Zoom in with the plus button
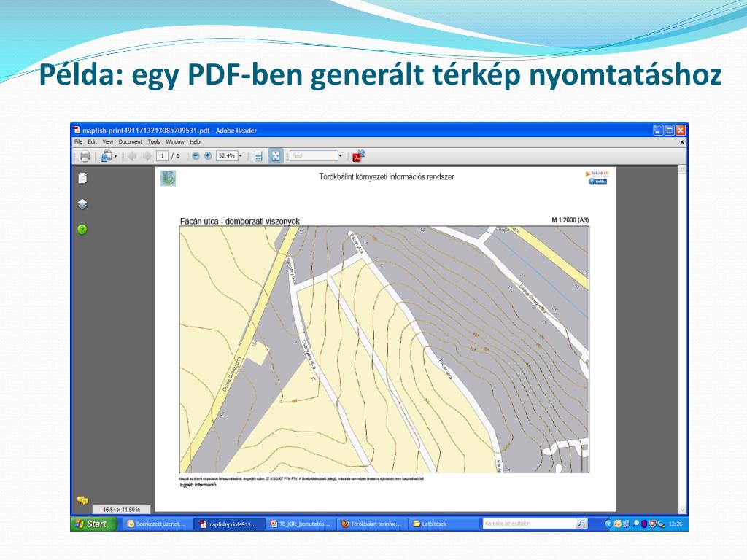747x560 pixels. [208, 156]
